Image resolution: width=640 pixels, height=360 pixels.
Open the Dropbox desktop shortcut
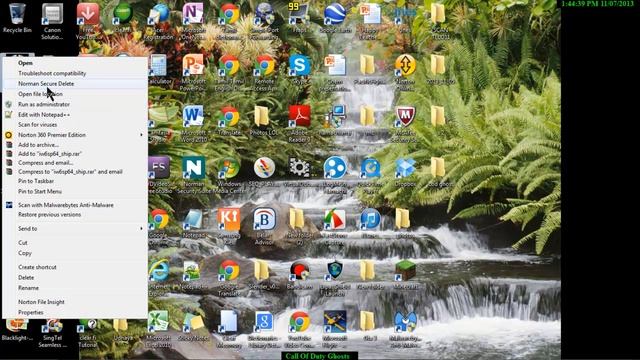coord(405,171)
